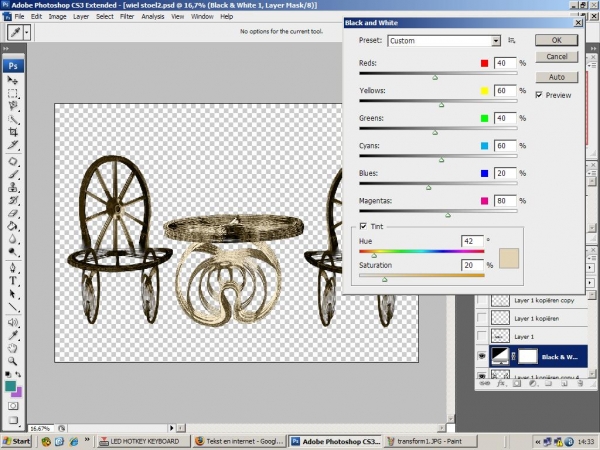Click the Windows Start button
The image size is (600, 450).
pos(17,441)
